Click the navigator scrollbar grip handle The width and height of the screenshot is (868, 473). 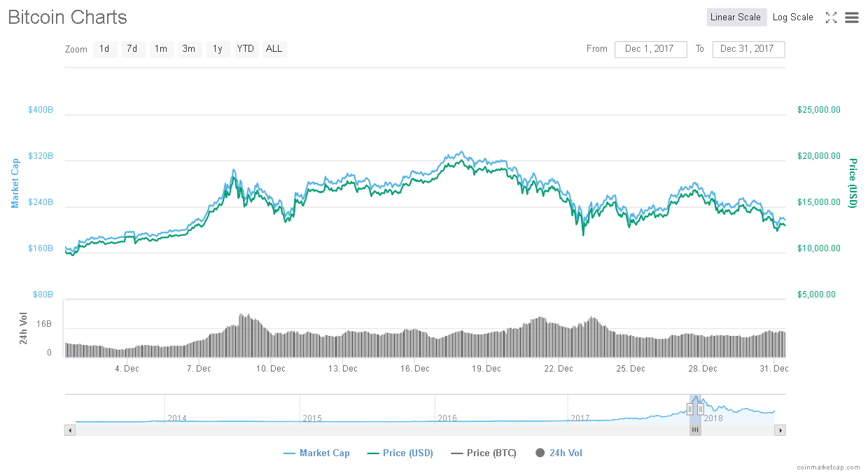pyautogui.click(x=694, y=429)
